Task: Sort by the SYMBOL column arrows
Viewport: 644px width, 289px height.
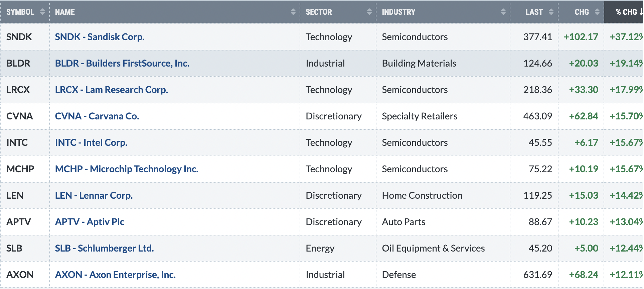Action: tap(42, 12)
